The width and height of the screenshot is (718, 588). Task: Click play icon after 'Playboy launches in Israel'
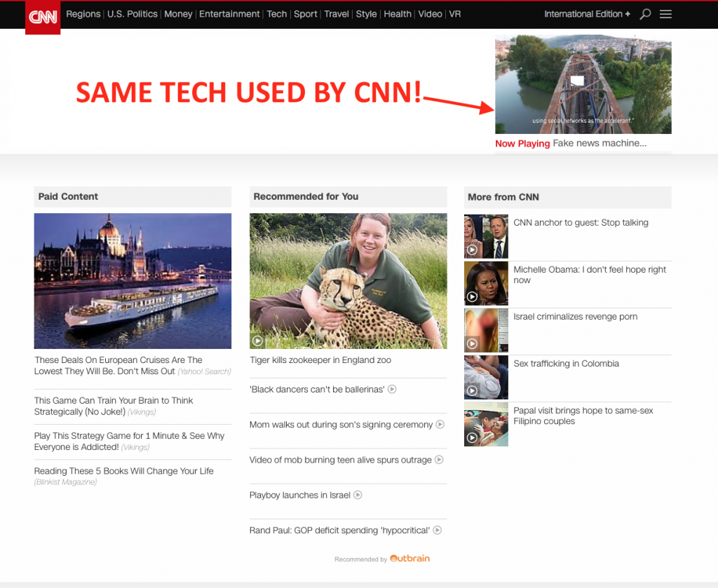pyautogui.click(x=358, y=495)
